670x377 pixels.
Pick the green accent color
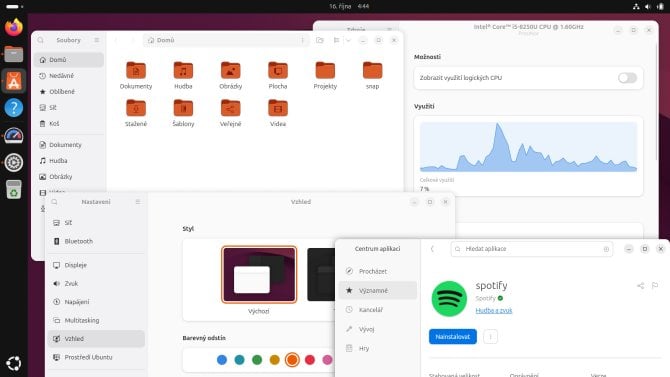(x=257, y=360)
